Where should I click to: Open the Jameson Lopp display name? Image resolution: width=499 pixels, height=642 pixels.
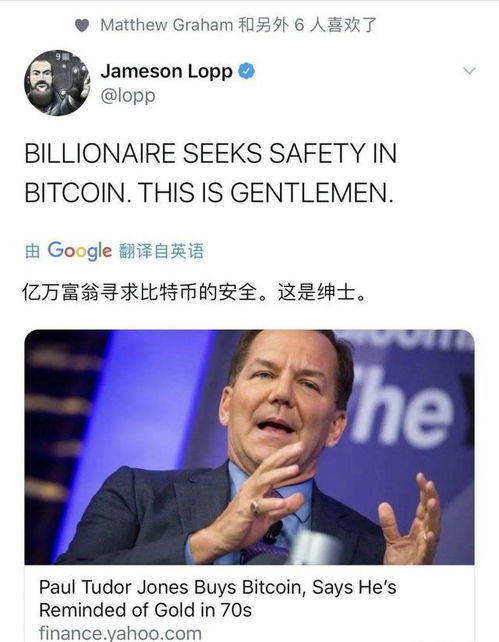(x=166, y=71)
